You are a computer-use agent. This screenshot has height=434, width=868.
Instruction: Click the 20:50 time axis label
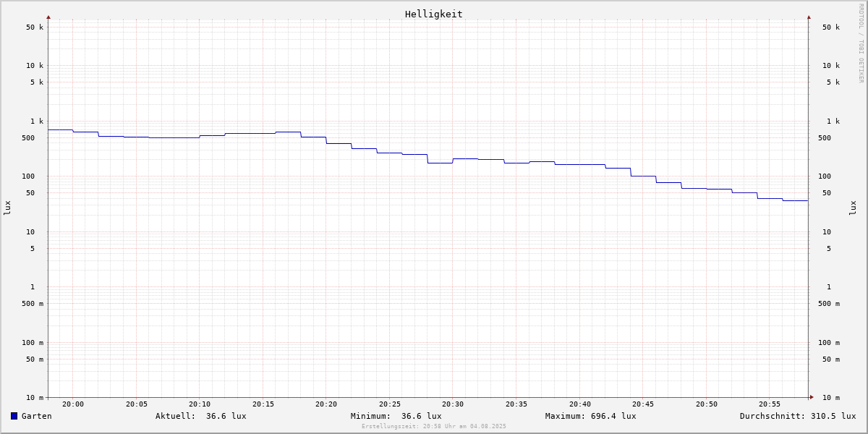pyautogui.click(x=707, y=404)
